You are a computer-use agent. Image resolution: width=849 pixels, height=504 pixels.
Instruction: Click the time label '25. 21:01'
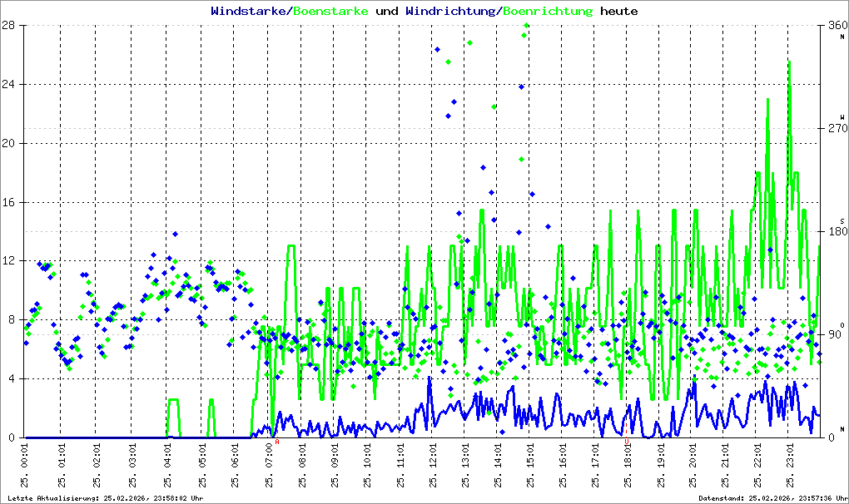pyautogui.click(x=726, y=466)
